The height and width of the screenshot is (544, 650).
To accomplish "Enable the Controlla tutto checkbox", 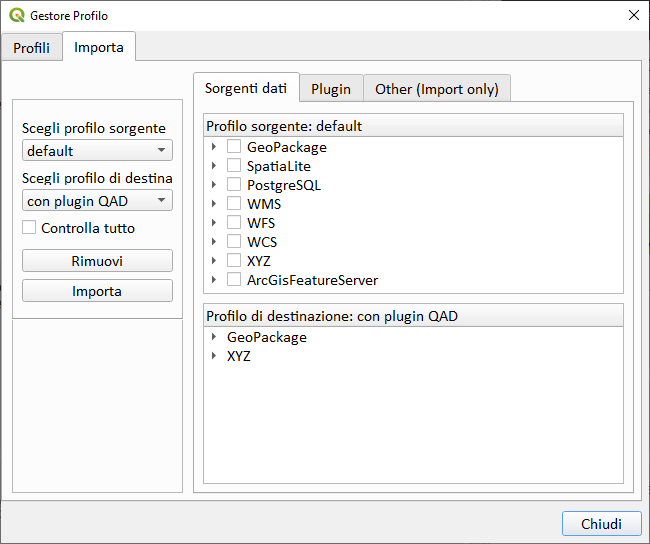I will pyautogui.click(x=29, y=228).
